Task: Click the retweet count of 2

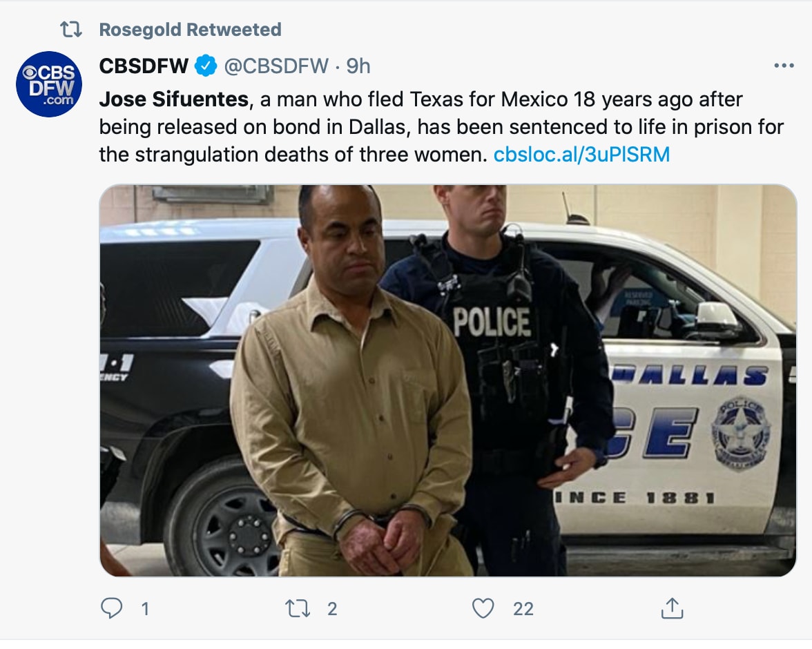Action: click(x=332, y=608)
